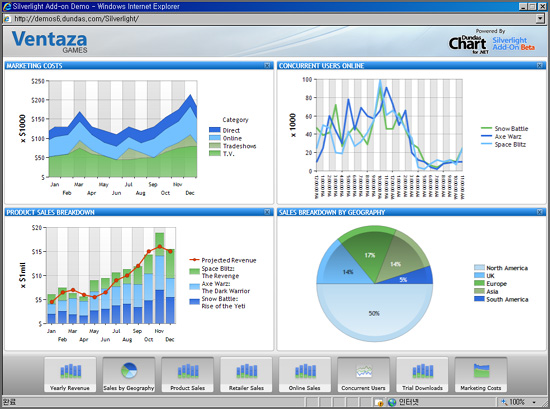
Task: Click the URL address field
Action: [x=274, y=19]
